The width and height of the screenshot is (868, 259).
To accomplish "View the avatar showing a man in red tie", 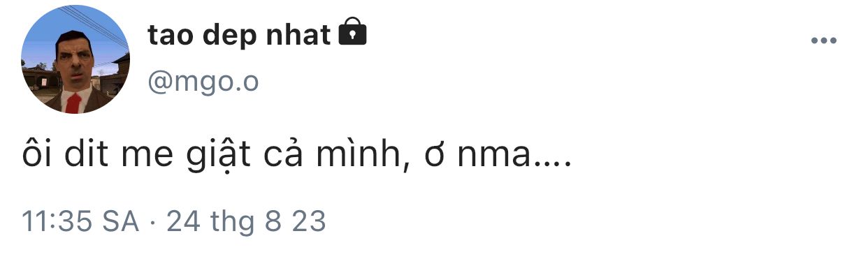I will point(75,59).
